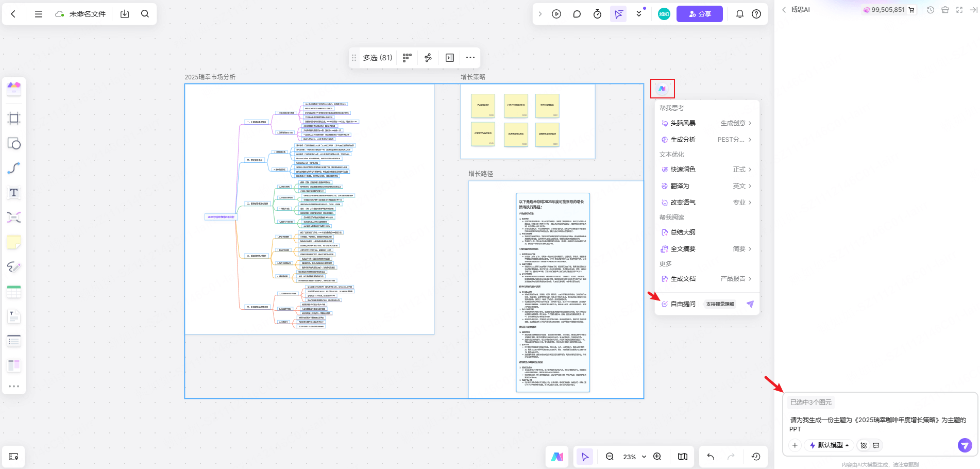Viewport: 980px width, 469px height.
Task: Insert a table from left toolbar
Action: pyautogui.click(x=14, y=292)
